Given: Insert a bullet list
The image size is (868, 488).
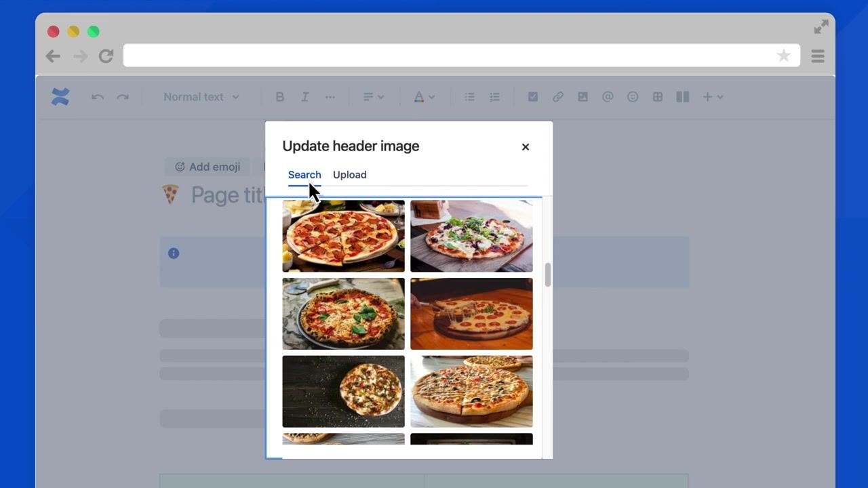Looking at the screenshot, I should pos(469,97).
